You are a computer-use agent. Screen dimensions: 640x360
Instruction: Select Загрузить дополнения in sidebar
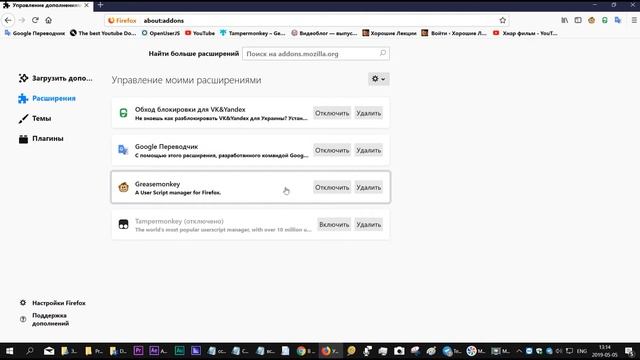click(x=55, y=78)
